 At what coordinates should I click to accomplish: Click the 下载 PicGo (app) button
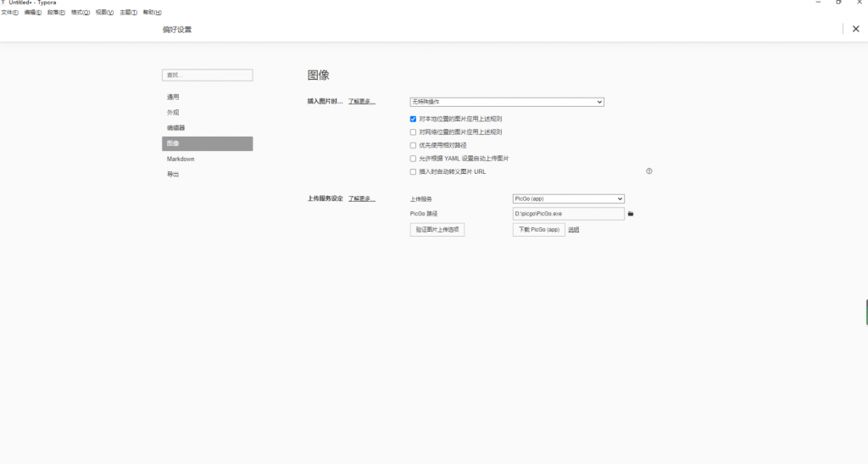click(538, 230)
